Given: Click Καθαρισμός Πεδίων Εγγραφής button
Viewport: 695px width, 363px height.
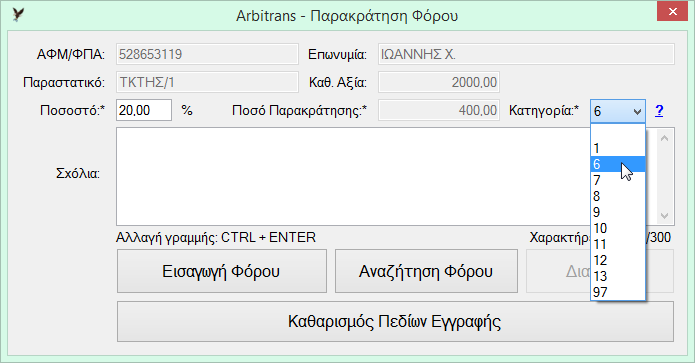Looking at the screenshot, I should pyautogui.click(x=395, y=322).
